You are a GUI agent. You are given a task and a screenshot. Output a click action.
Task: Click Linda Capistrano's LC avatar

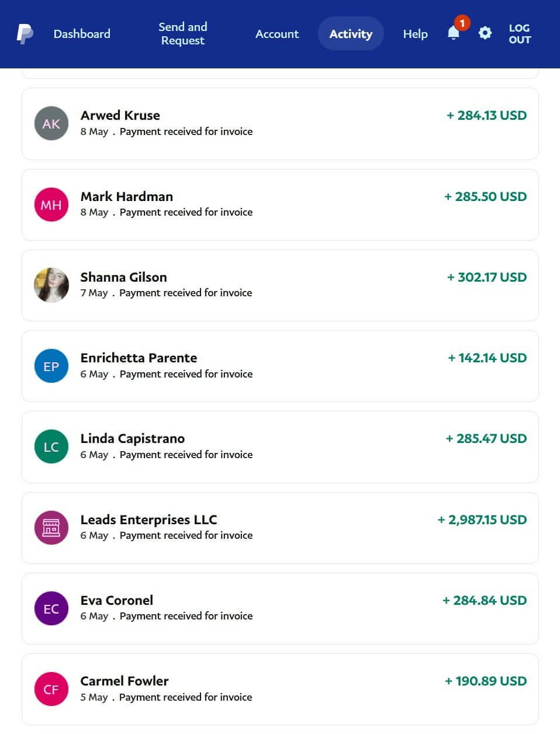[x=51, y=447]
